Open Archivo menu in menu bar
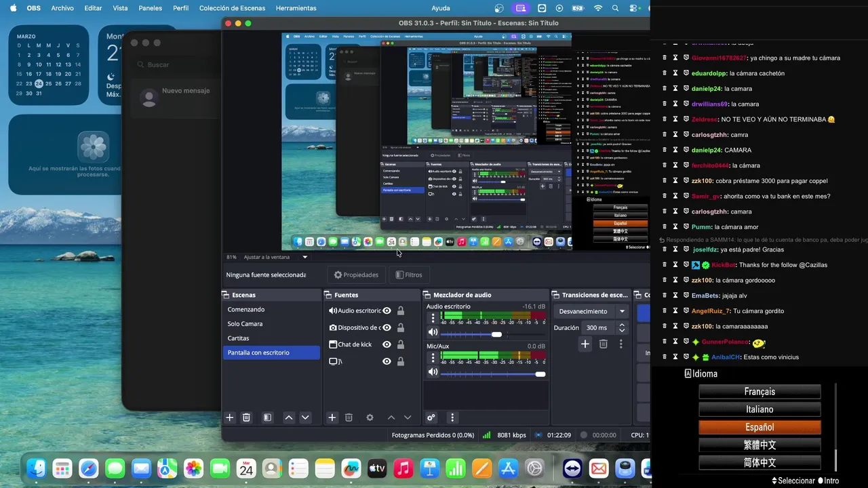The width and height of the screenshot is (868, 488). pos(62,8)
